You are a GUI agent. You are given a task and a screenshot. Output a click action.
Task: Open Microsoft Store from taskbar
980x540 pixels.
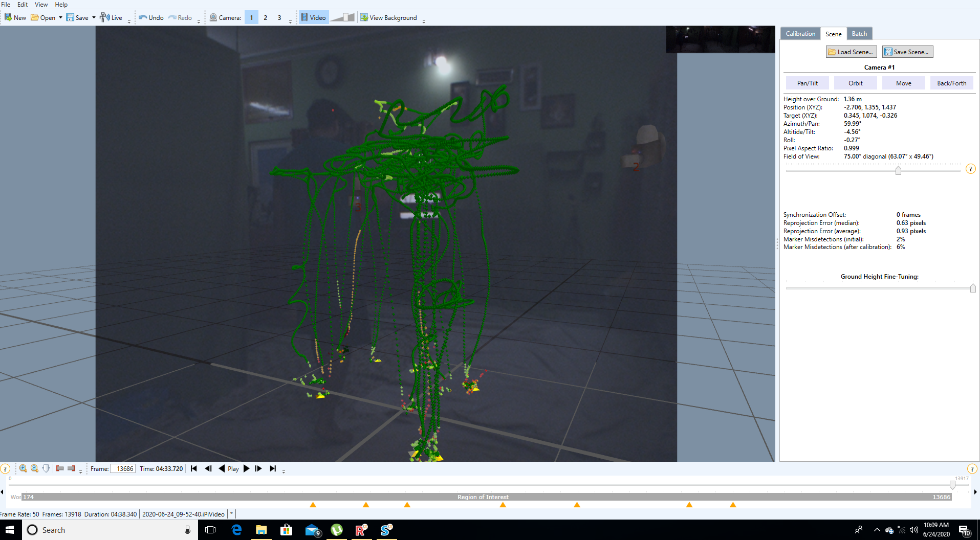point(287,530)
